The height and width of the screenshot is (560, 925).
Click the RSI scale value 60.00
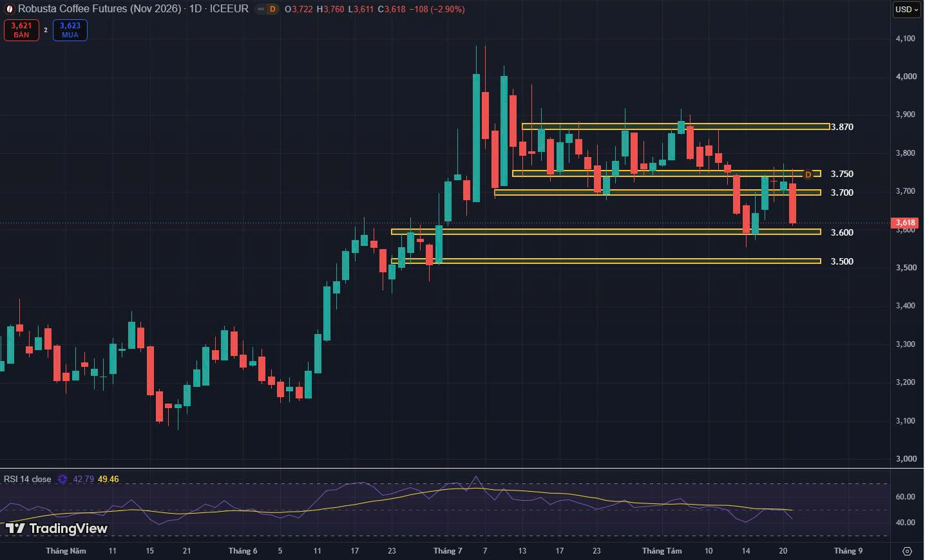(905, 497)
